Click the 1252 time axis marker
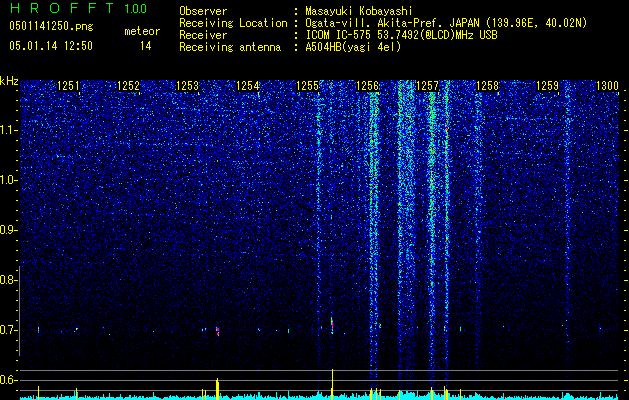 click(x=128, y=86)
